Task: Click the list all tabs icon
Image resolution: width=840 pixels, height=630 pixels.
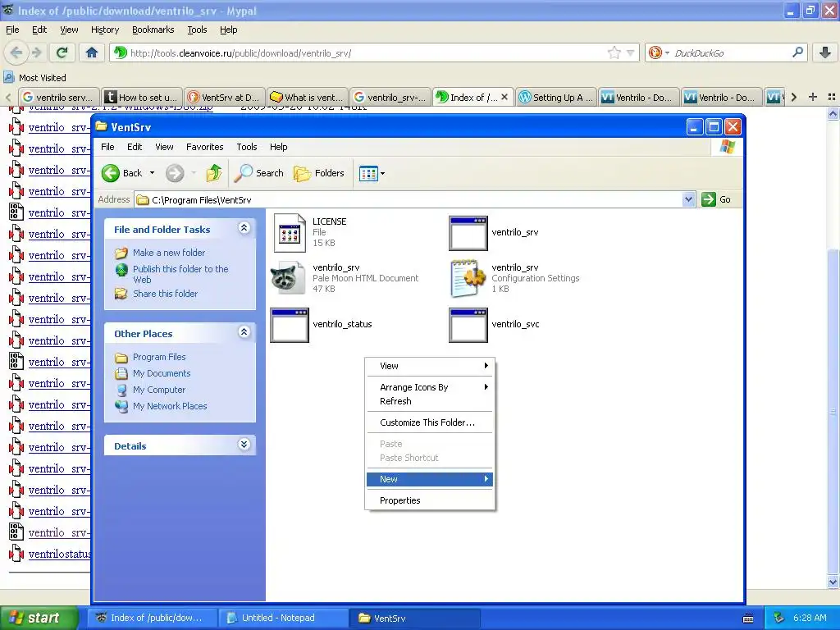Action: click(x=832, y=97)
